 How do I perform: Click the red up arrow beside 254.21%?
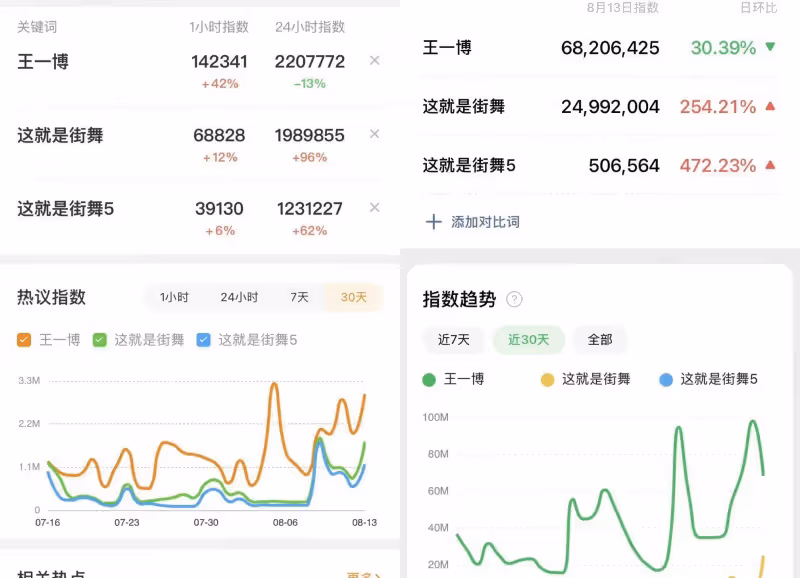click(x=770, y=106)
